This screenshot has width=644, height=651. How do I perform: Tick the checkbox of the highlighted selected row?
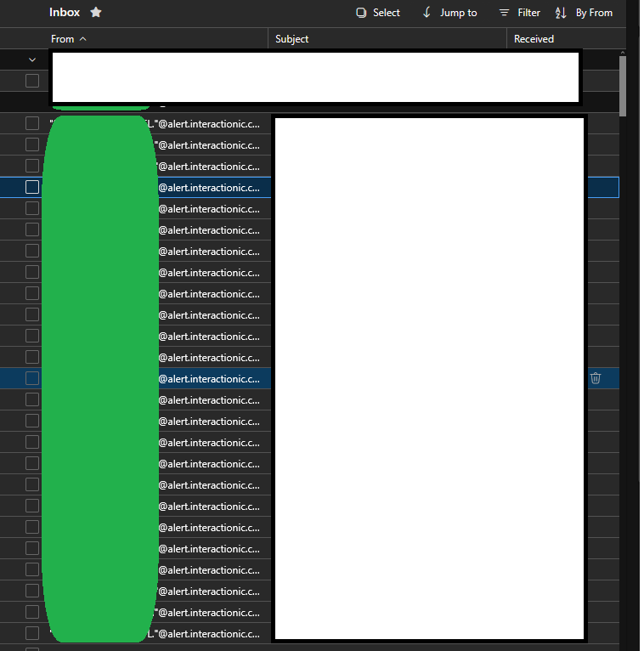pyautogui.click(x=32, y=187)
